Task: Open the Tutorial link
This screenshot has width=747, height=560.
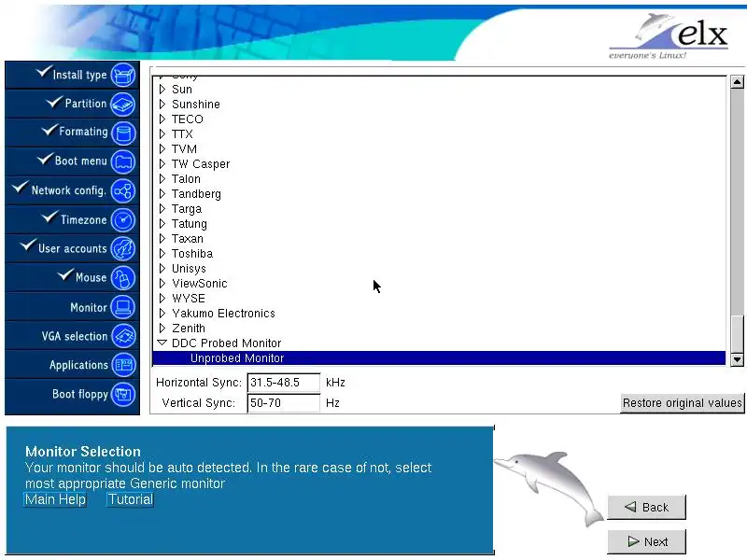Action: [x=131, y=499]
